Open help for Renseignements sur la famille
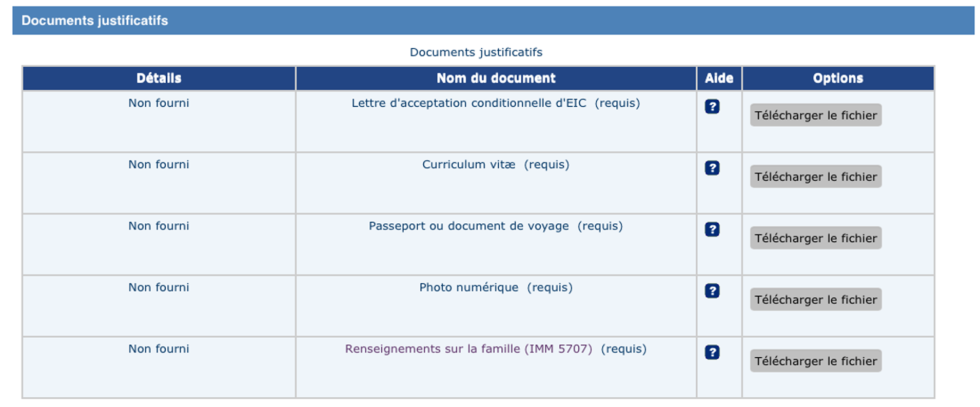This screenshot has height=407, width=980. tap(712, 352)
